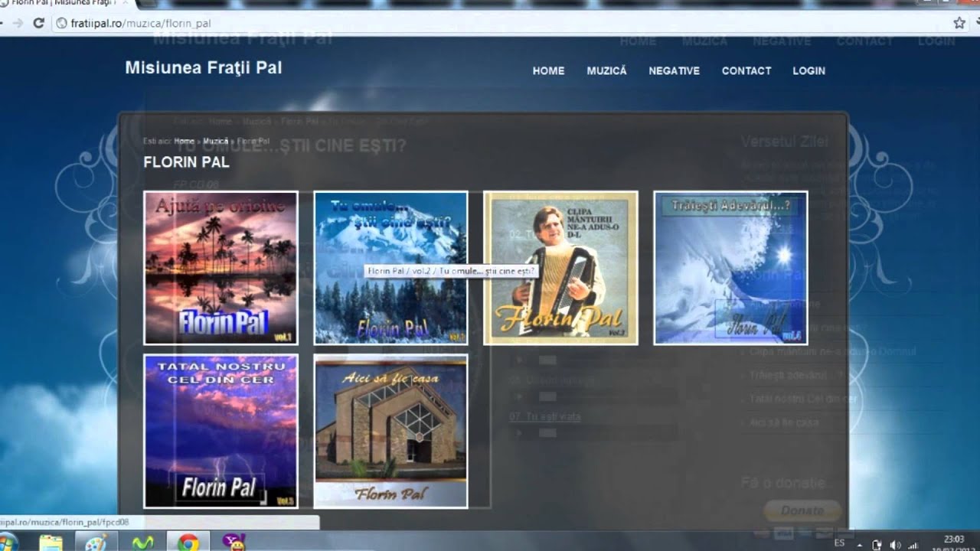980x551 pixels.
Task: Open the Misiunea Frații Pal site title
Action: (204, 68)
